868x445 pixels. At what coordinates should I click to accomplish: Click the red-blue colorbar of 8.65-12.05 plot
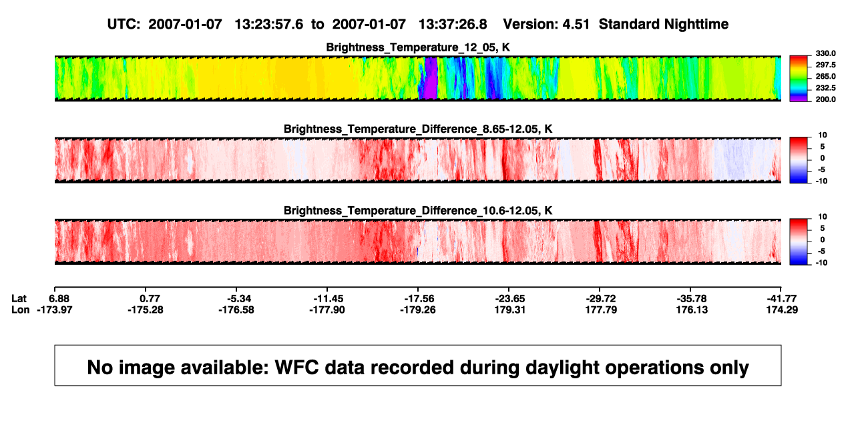797,160
